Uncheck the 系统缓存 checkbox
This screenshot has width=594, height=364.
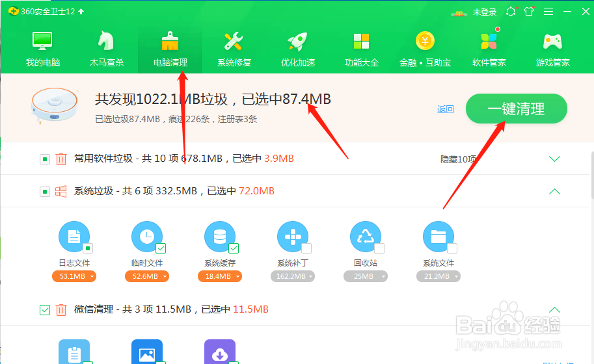[x=234, y=248]
